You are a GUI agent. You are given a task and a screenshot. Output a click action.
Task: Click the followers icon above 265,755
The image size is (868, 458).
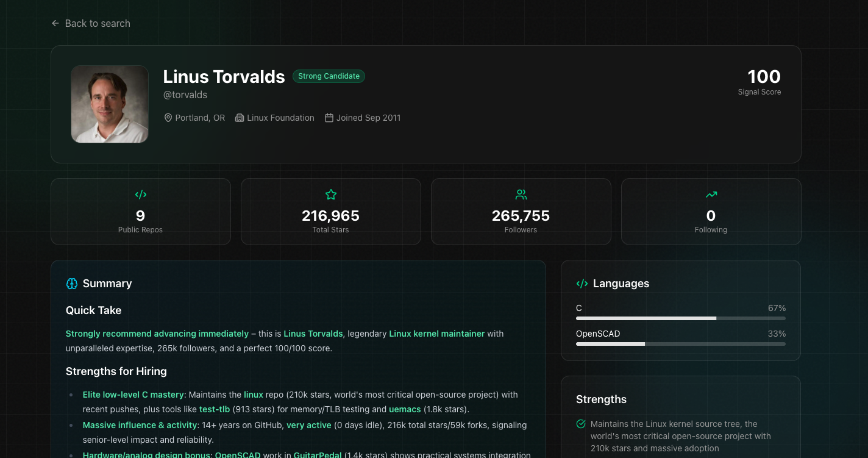[x=521, y=194]
